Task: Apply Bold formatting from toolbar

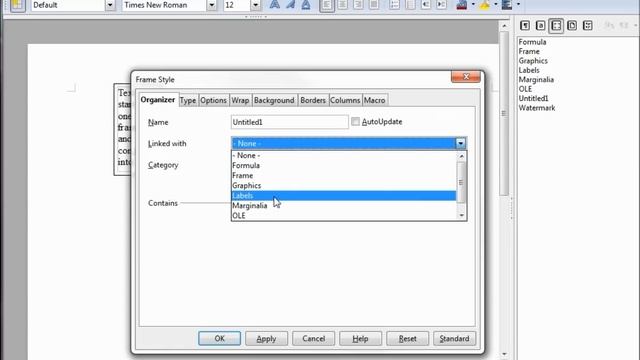Action: 275,5
